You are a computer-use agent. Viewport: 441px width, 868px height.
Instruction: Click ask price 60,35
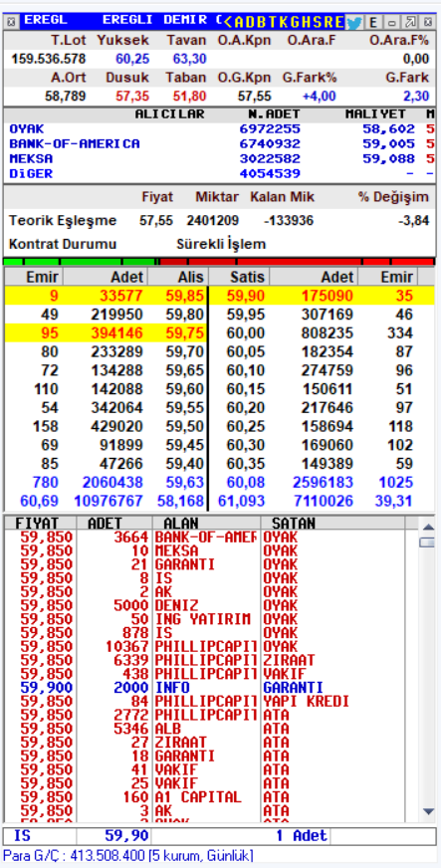click(245, 463)
